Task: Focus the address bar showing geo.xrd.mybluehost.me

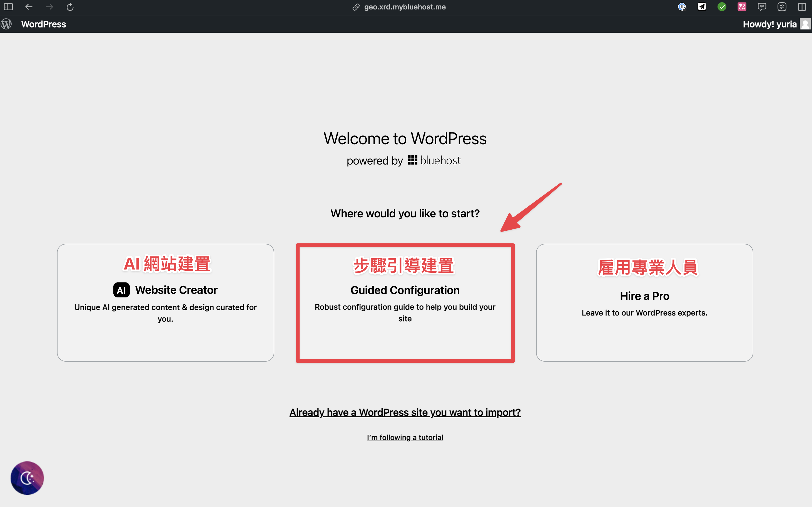Action: coord(405,7)
